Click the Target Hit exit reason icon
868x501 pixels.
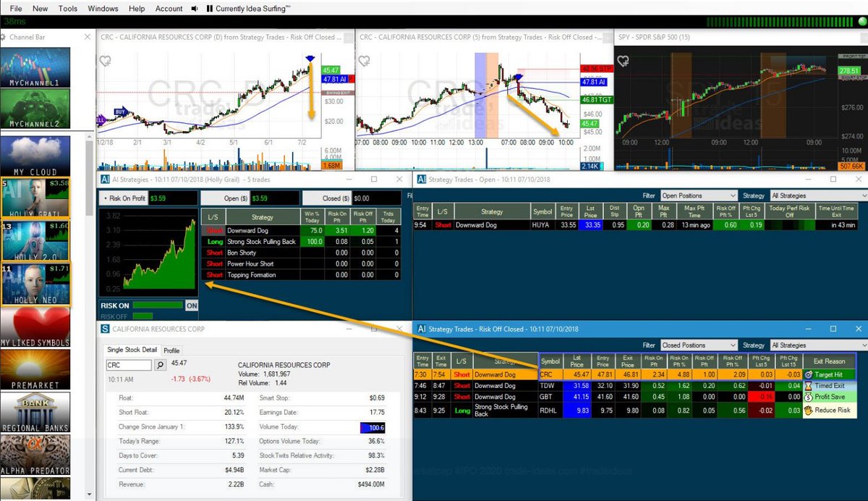tap(809, 375)
